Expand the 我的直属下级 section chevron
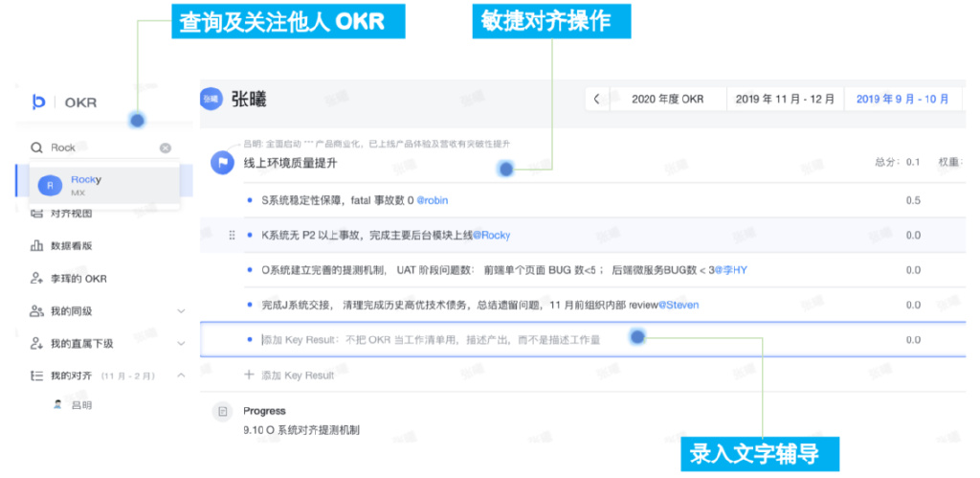 coord(181,344)
